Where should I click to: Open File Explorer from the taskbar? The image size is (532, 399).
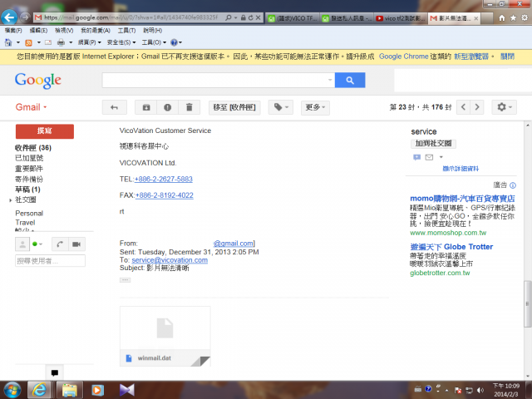point(70,390)
